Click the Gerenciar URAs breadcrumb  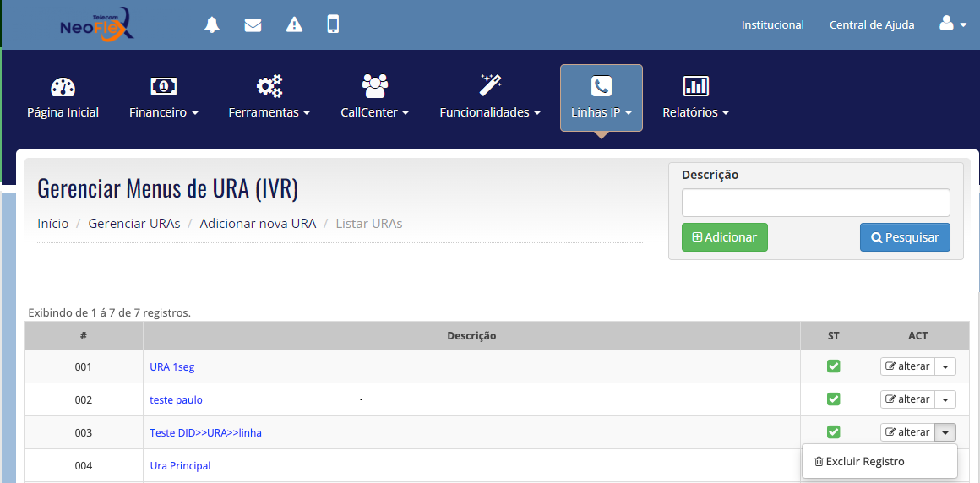coord(134,223)
